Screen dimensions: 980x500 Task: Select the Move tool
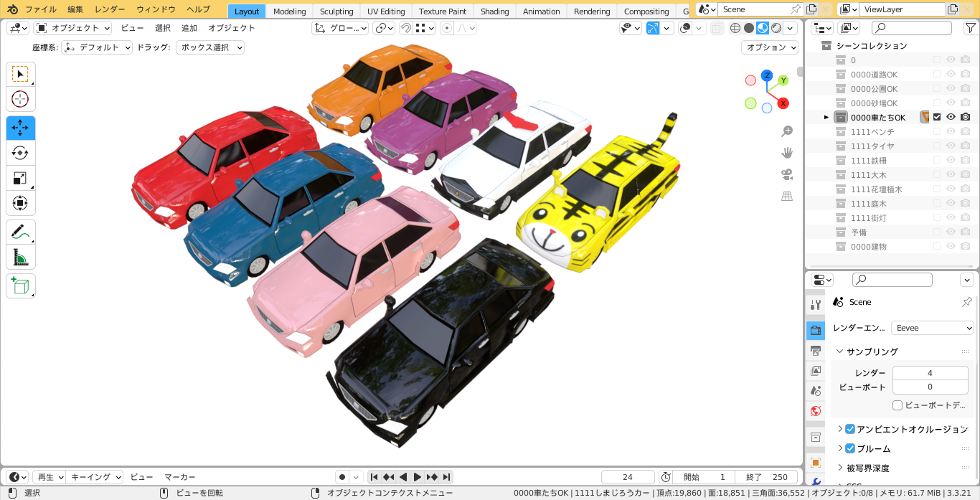tap(21, 128)
